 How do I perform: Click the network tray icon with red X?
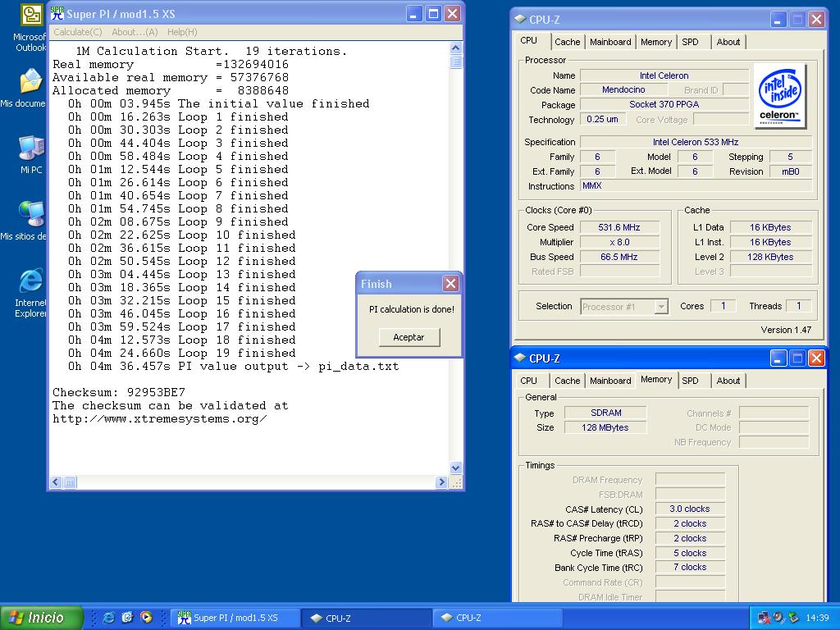pyautogui.click(x=764, y=618)
